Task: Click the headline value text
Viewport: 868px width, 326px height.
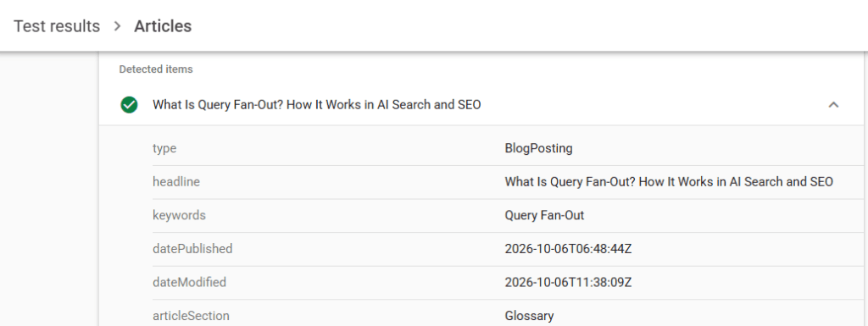Action: (669, 182)
